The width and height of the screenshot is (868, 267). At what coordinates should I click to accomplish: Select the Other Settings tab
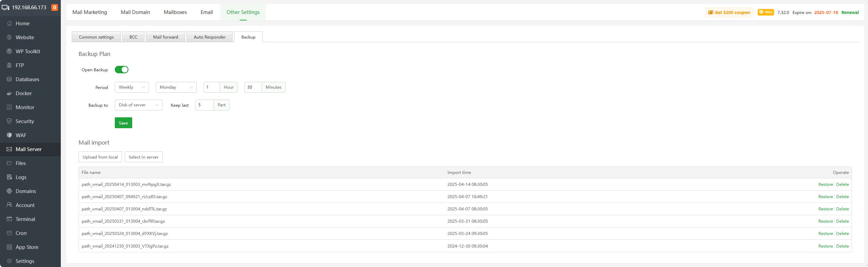pos(243,12)
